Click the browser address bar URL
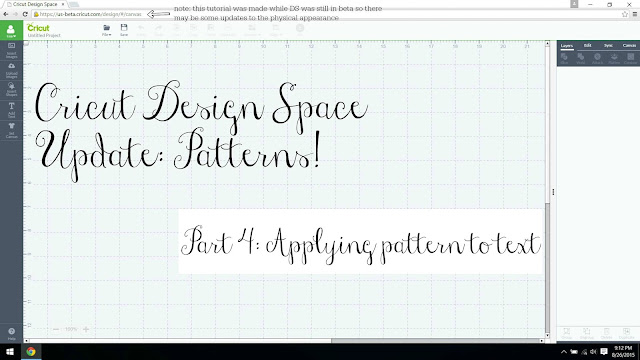Image resolution: width=640 pixels, height=360 pixels. click(91, 14)
